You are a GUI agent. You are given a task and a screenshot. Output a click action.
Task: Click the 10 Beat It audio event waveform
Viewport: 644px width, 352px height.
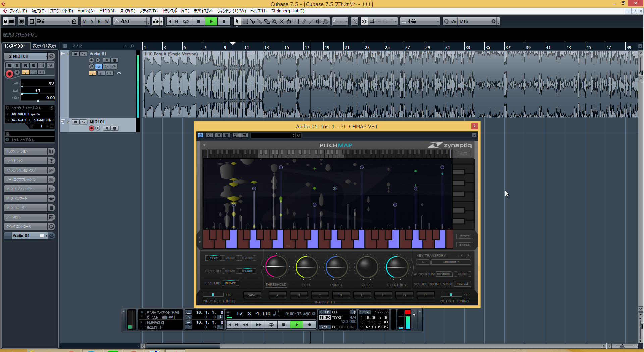tap(391, 84)
